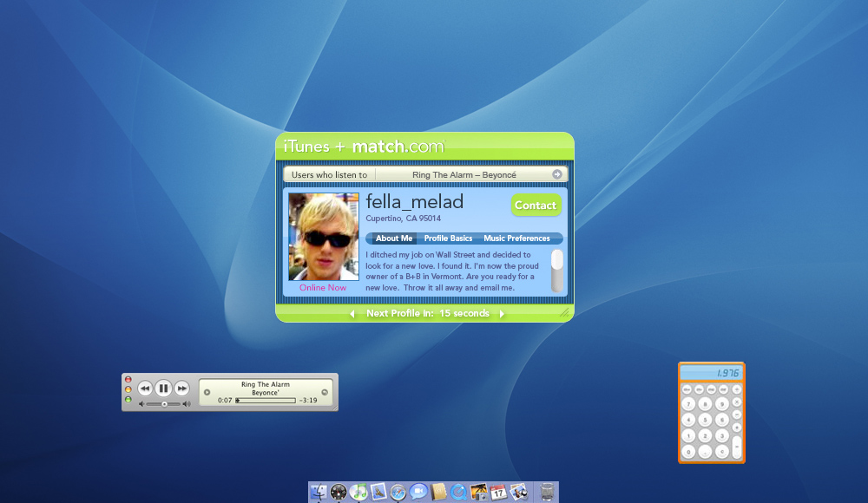Click the 'Ring The Alarm' title in iTunes player
The width and height of the screenshot is (868, 503).
265,384
